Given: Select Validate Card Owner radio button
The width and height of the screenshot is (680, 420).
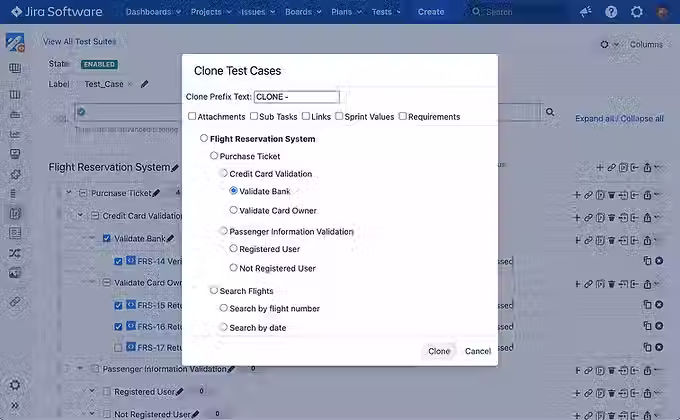Looking at the screenshot, I should tap(233, 210).
